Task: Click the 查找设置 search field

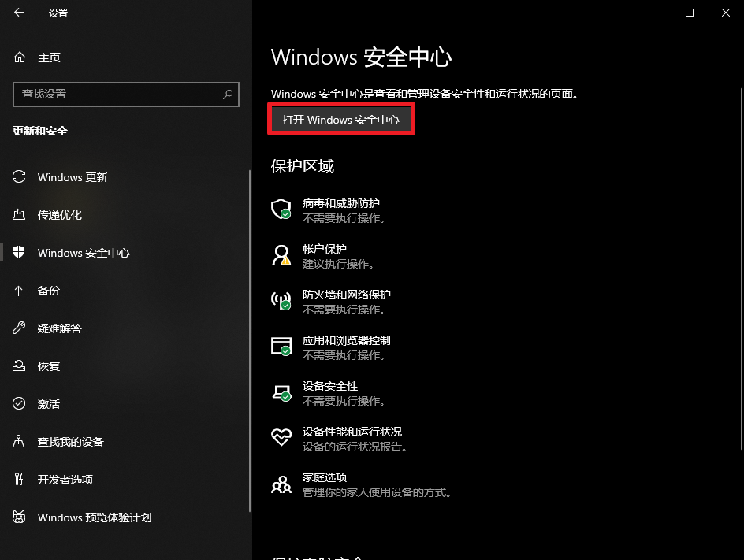Action: (x=118, y=94)
